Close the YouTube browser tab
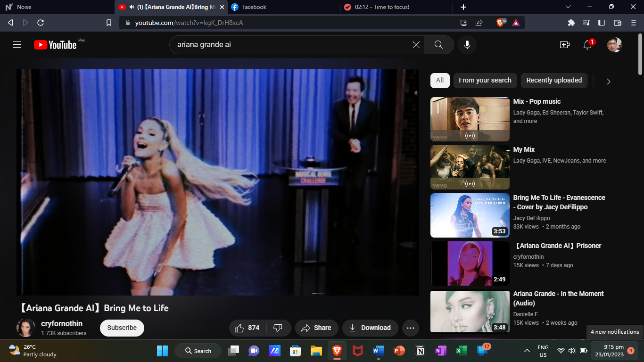 click(x=222, y=7)
